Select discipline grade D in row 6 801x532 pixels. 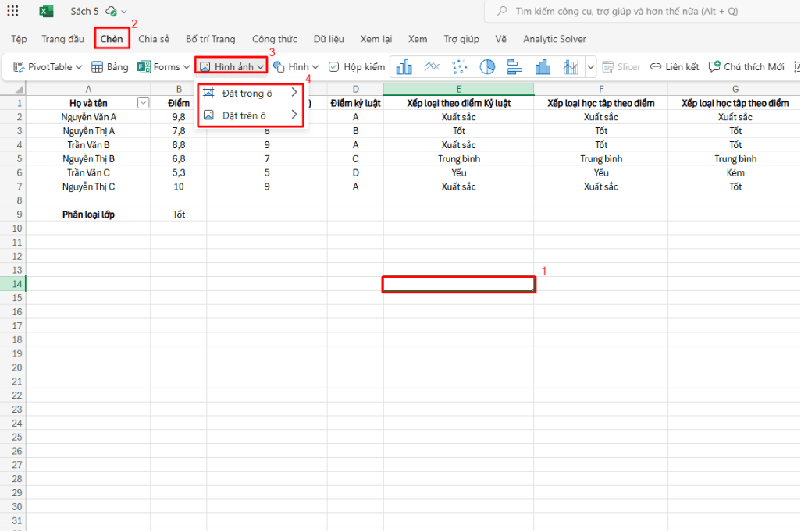(355, 172)
